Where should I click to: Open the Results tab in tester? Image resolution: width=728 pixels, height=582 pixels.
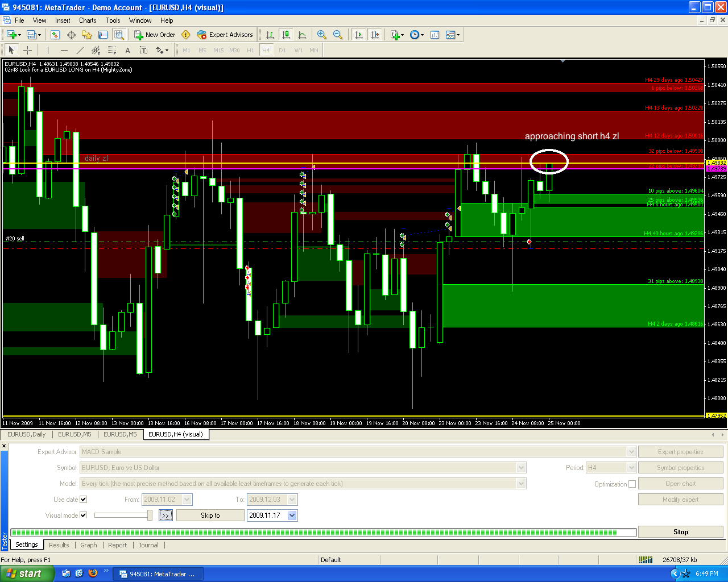coord(59,545)
